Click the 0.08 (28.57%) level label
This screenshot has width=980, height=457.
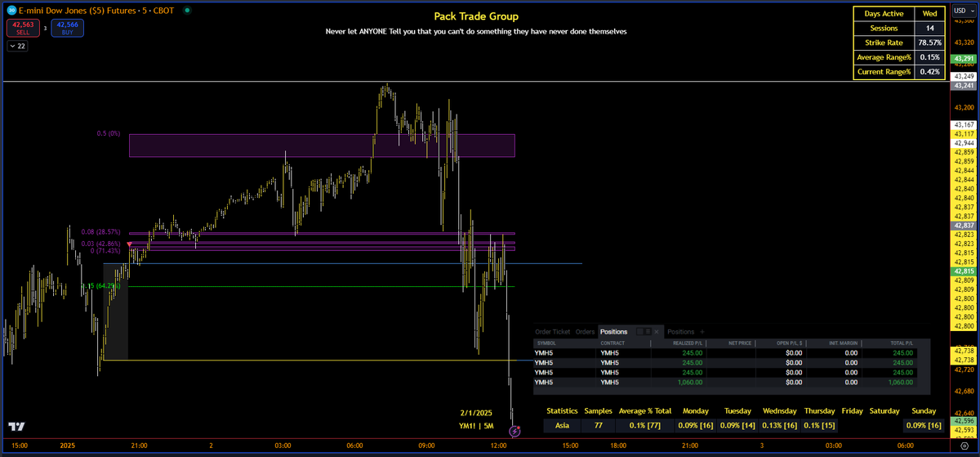click(100, 232)
